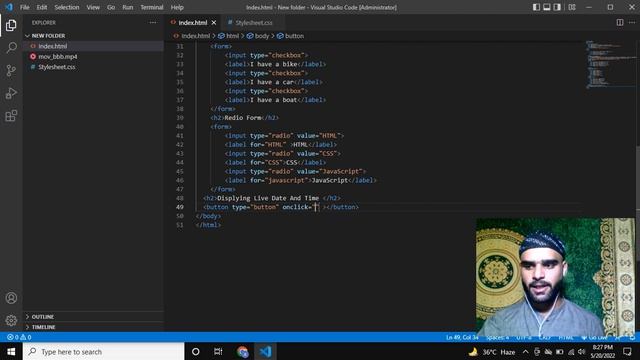The image size is (640, 360).
Task: Click the VS Code logo in title bar
Action: tap(9, 7)
